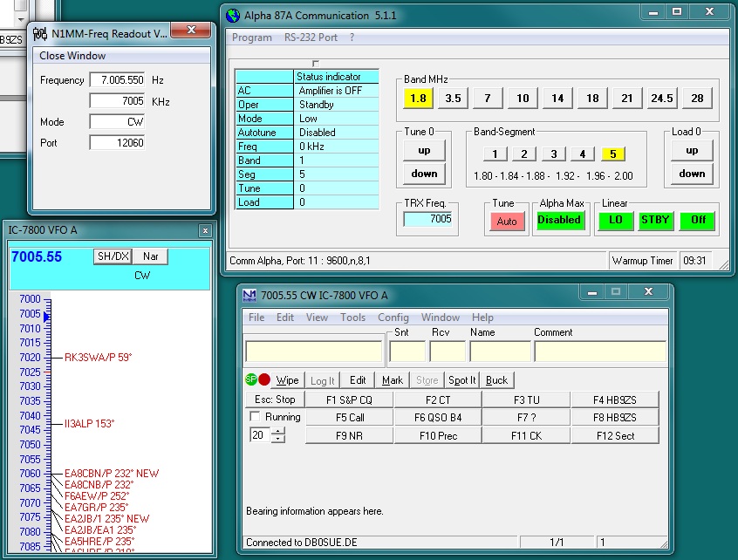Screen dimensions: 738x560
Task: Click the red Auto tune button
Action: click(x=507, y=222)
